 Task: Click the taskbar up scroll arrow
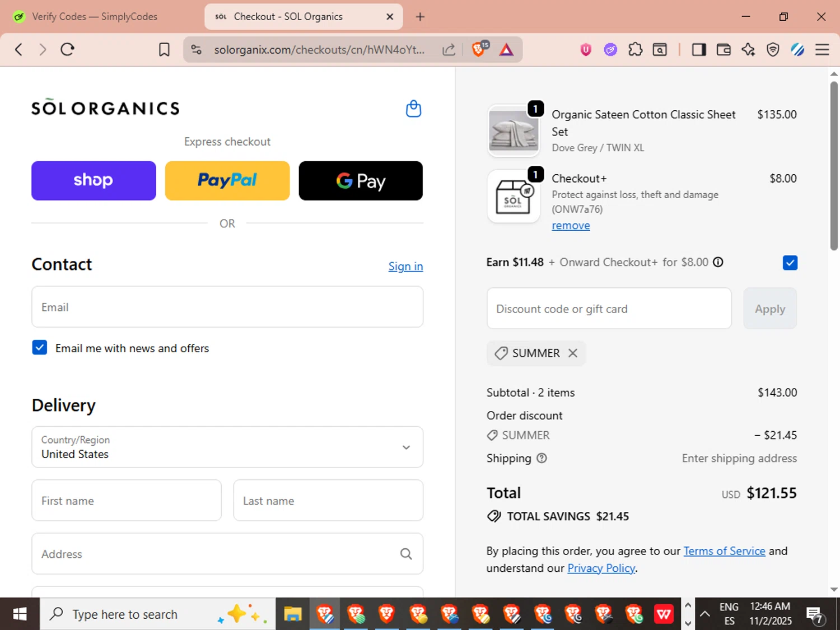point(688,605)
